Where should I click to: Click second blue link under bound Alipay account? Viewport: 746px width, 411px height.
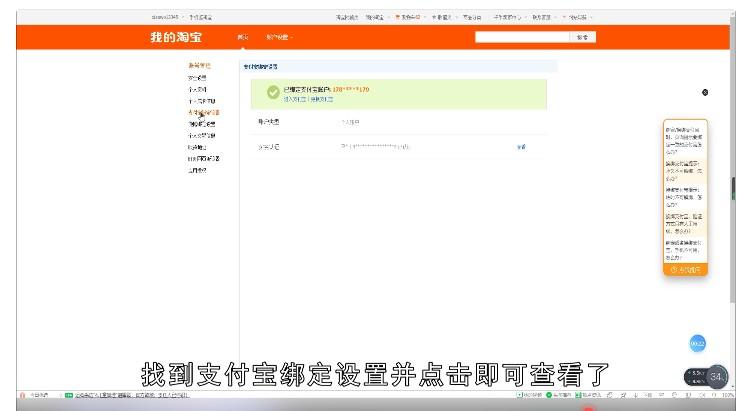[322, 99]
